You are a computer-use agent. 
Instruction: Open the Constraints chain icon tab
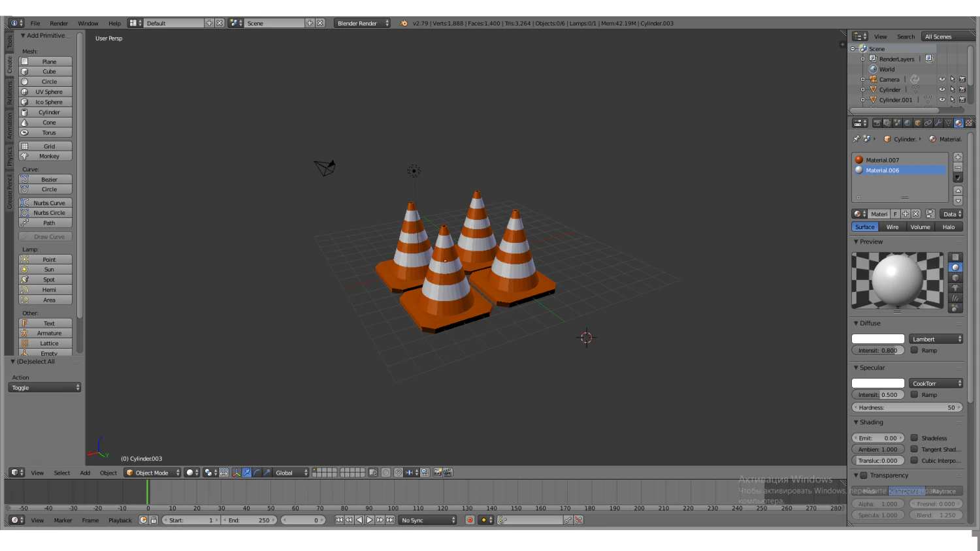click(x=928, y=123)
